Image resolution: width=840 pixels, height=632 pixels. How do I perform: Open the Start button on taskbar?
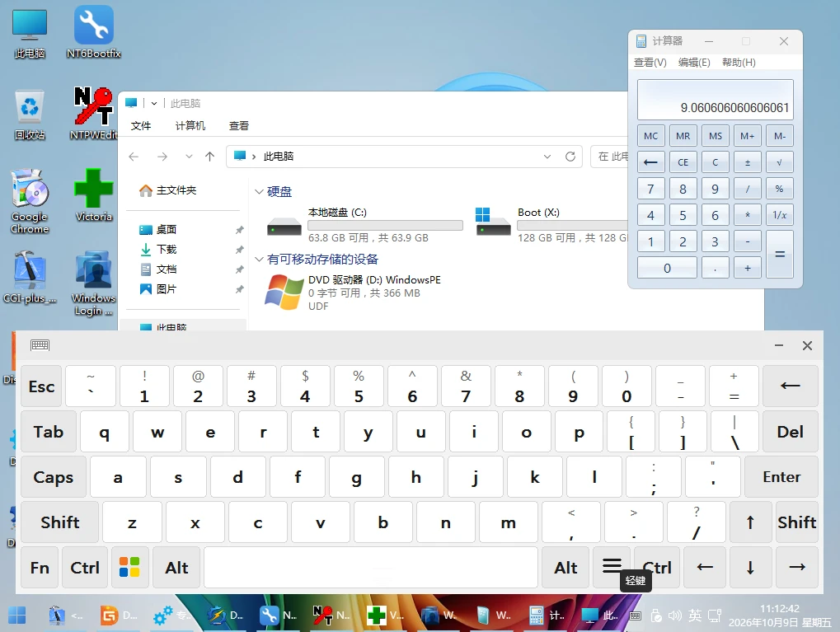coord(16,616)
